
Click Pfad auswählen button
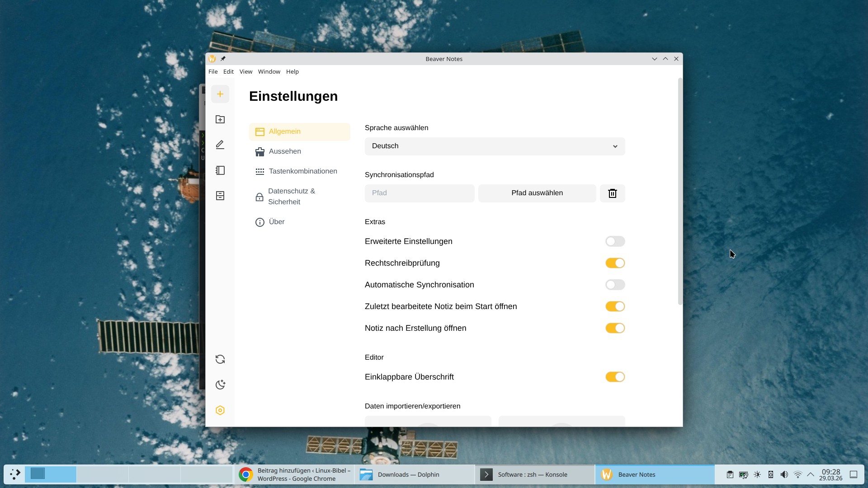537,193
